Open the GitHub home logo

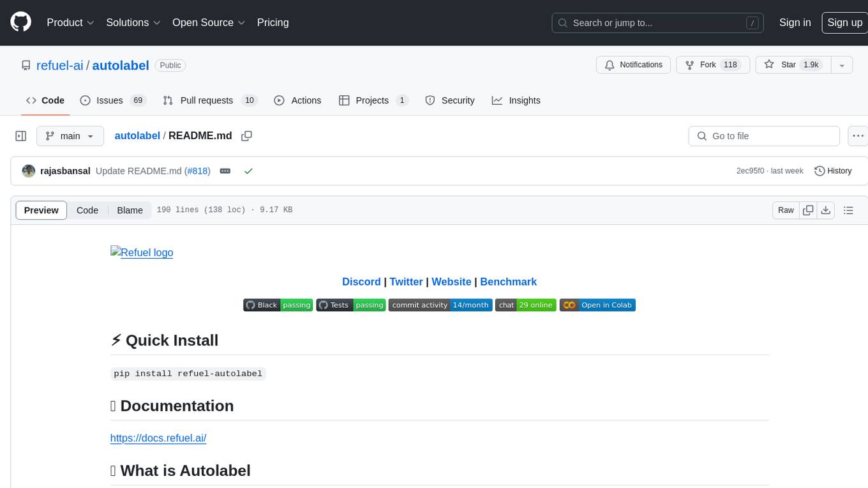(20, 22)
